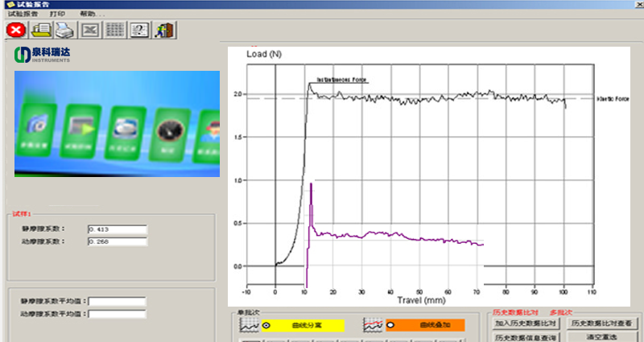Click the 加入历史数据比对 button
Screen dimensions: 644x342
(x=526, y=323)
